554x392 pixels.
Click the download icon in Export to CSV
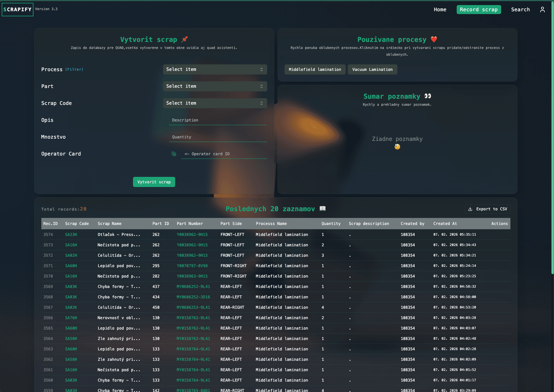click(470, 209)
